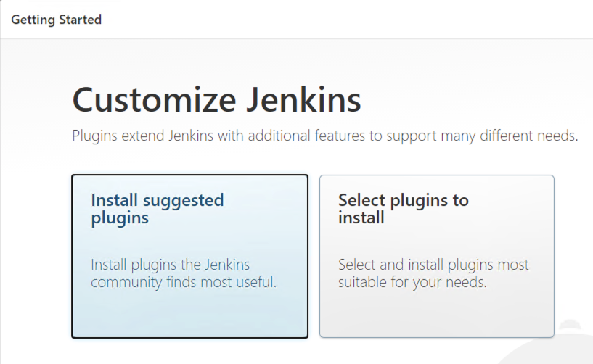Click the Install suggested plugins card

click(x=190, y=256)
